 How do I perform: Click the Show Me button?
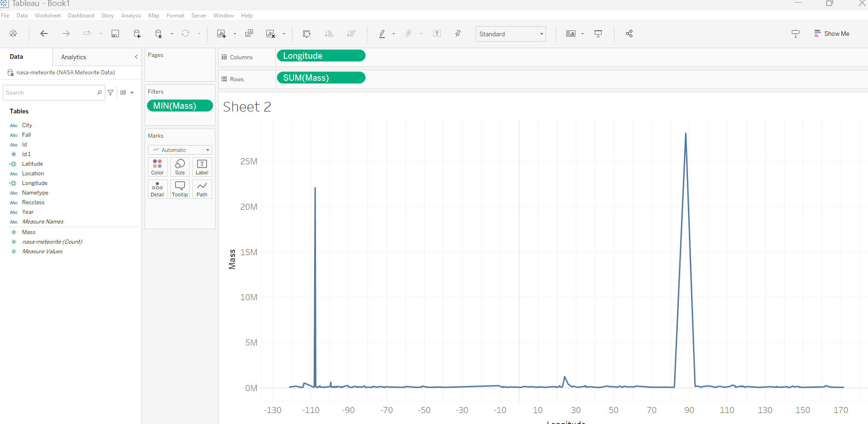coord(832,33)
